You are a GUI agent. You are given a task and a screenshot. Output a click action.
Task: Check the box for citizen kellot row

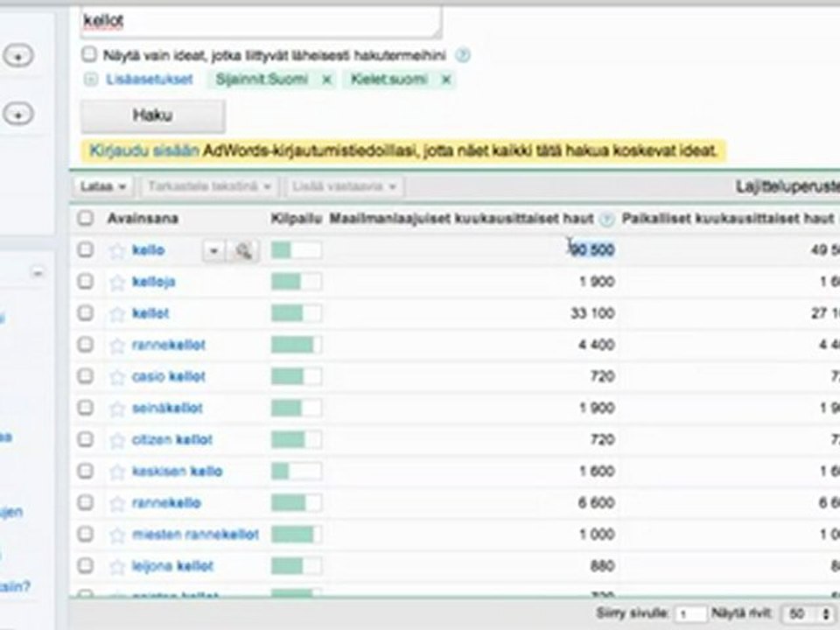(85, 439)
